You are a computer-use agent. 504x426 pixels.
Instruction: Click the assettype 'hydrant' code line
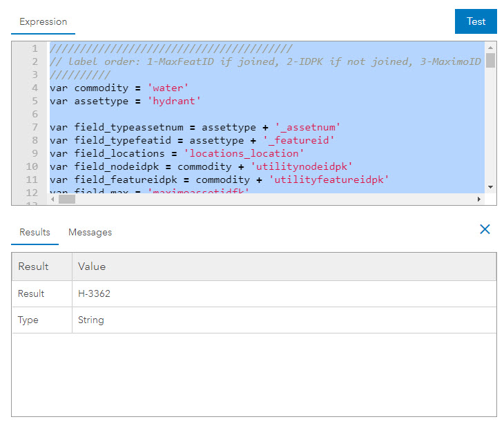(125, 101)
